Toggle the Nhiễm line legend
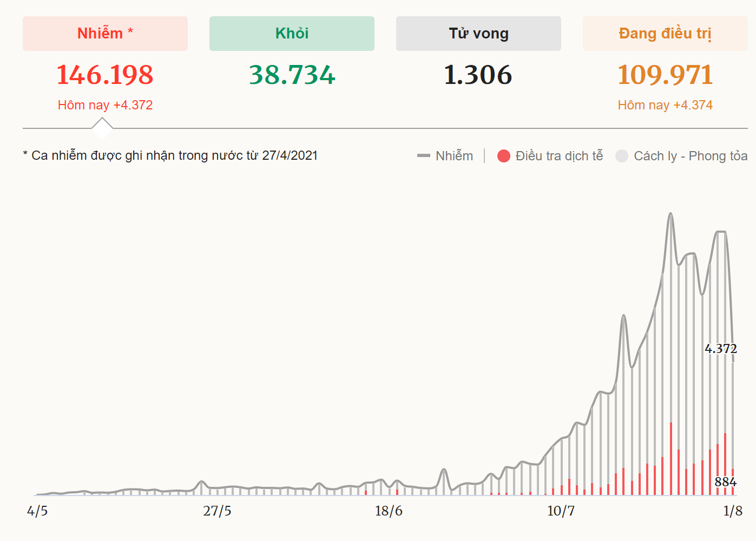 (445, 156)
